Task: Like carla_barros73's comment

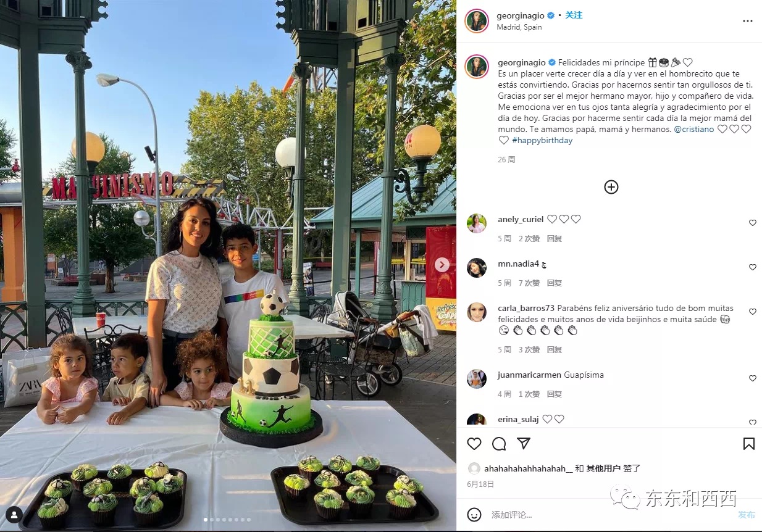Action: coord(752,312)
